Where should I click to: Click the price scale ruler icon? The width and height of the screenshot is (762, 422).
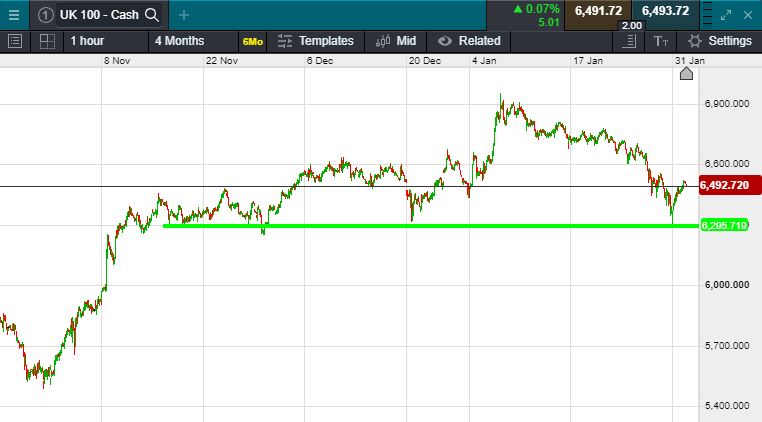pyautogui.click(x=629, y=41)
